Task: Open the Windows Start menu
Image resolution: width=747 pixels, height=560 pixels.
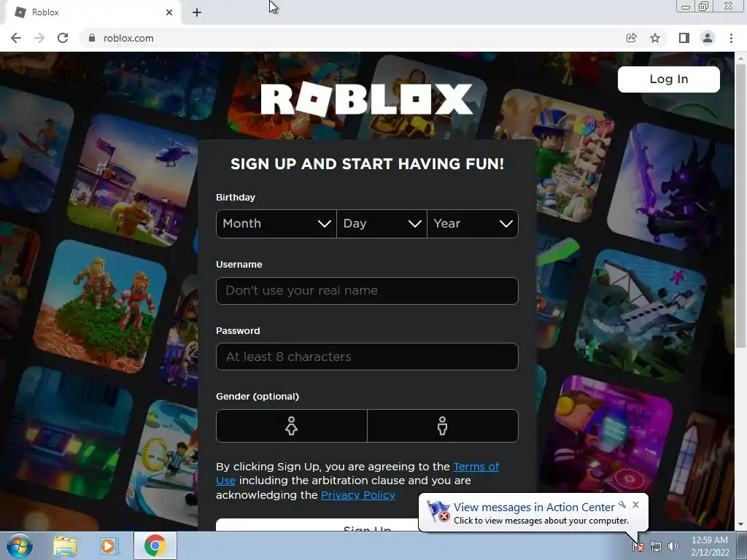Action: click(x=19, y=545)
